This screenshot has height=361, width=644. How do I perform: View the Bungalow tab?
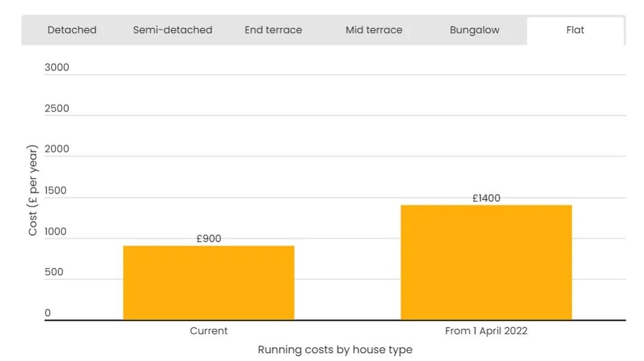click(475, 30)
